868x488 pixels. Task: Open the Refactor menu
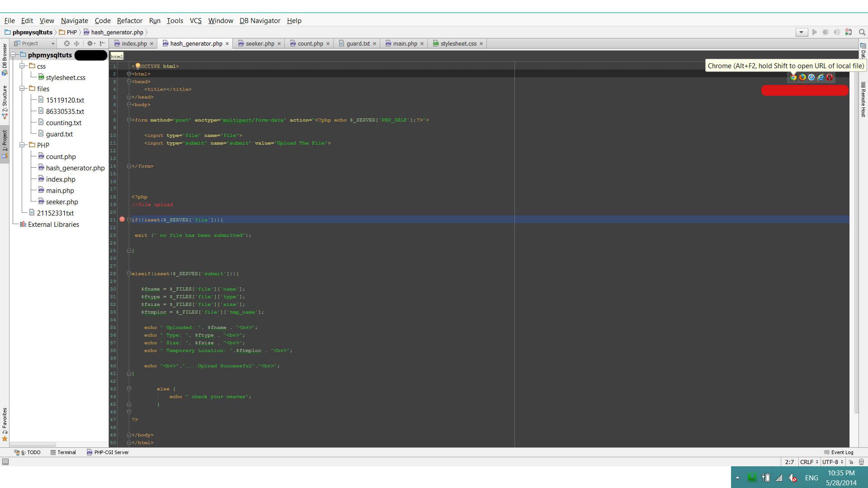[130, 21]
